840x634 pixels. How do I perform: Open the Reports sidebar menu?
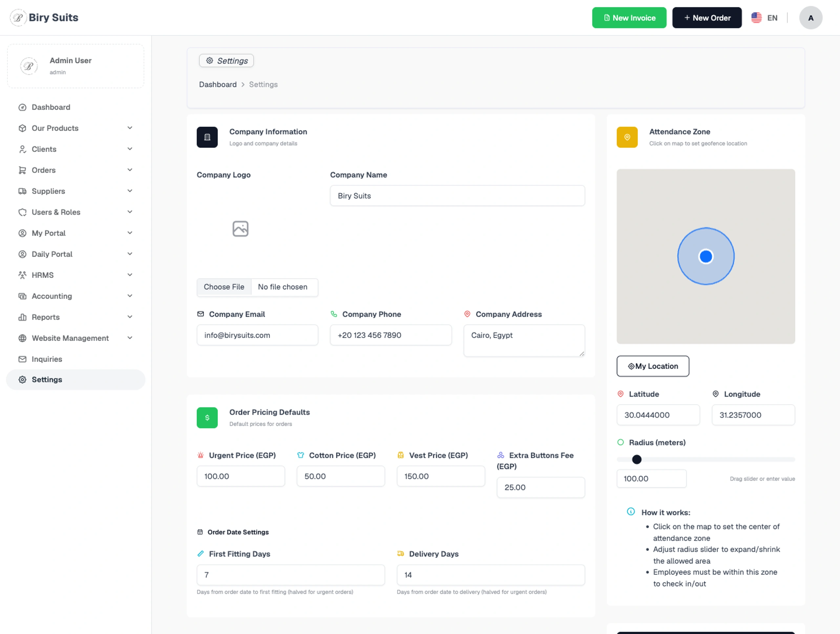[x=75, y=317]
